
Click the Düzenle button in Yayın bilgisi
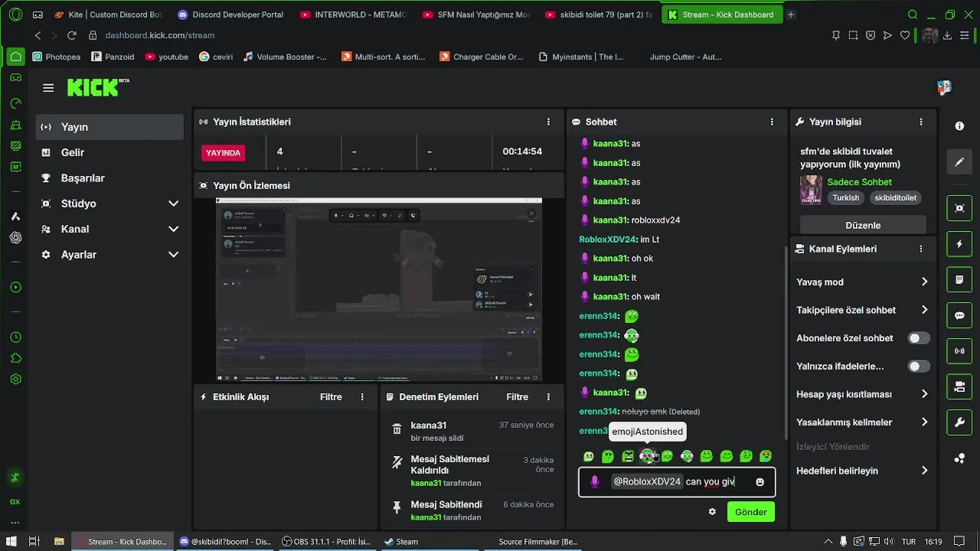point(863,225)
